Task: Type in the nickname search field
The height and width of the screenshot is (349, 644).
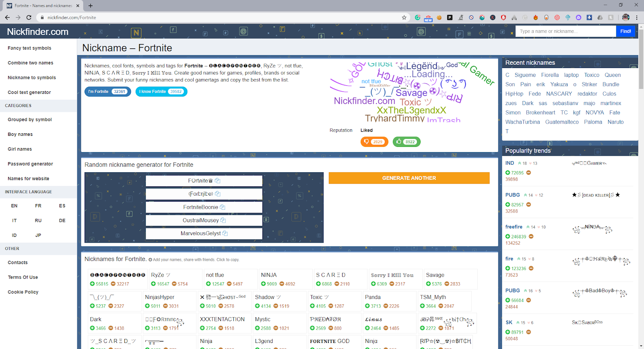Action: click(566, 31)
